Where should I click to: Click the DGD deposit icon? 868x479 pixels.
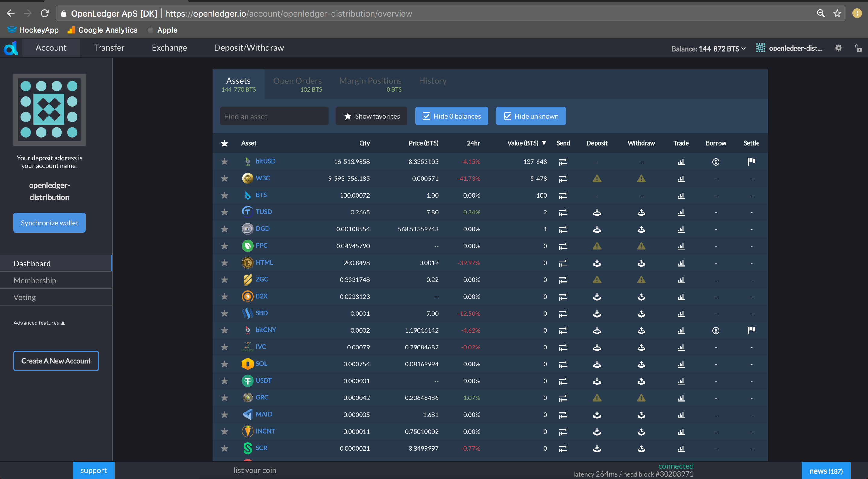point(597,229)
